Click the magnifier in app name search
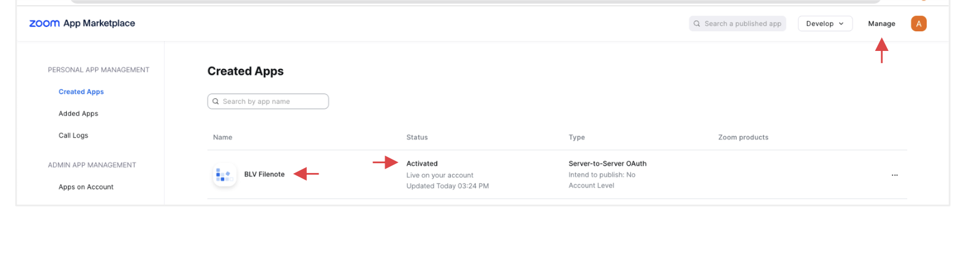The height and width of the screenshot is (254, 980). point(216,102)
